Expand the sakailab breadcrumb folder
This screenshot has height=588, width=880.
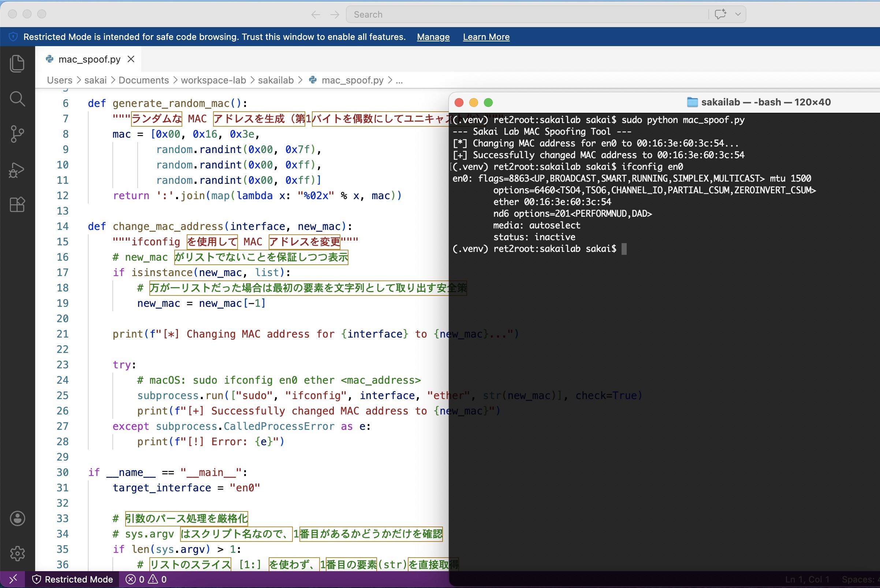276,80
